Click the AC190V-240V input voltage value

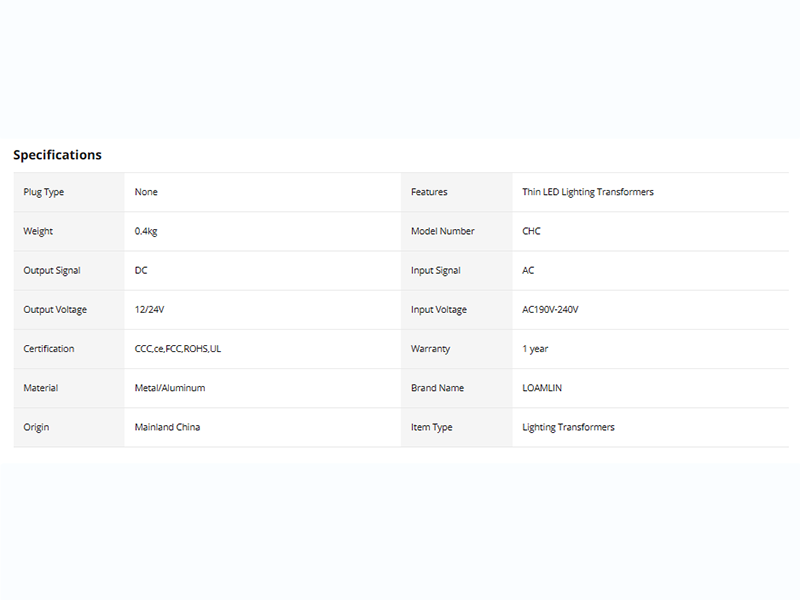(x=550, y=310)
